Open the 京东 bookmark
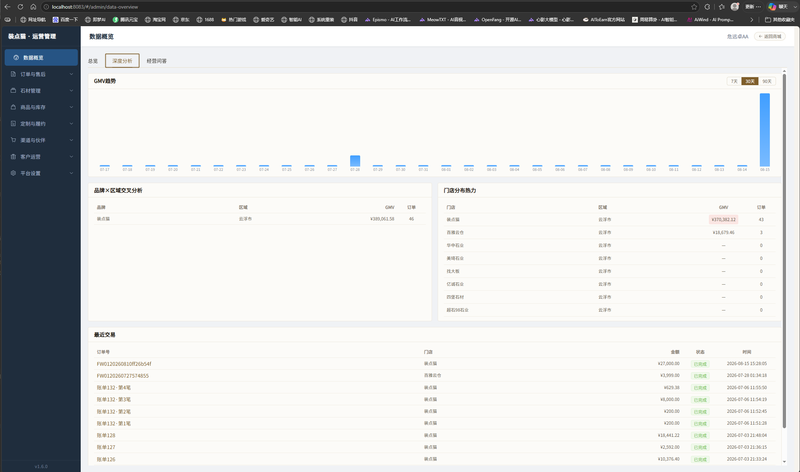The height and width of the screenshot is (472, 800). tap(181, 19)
